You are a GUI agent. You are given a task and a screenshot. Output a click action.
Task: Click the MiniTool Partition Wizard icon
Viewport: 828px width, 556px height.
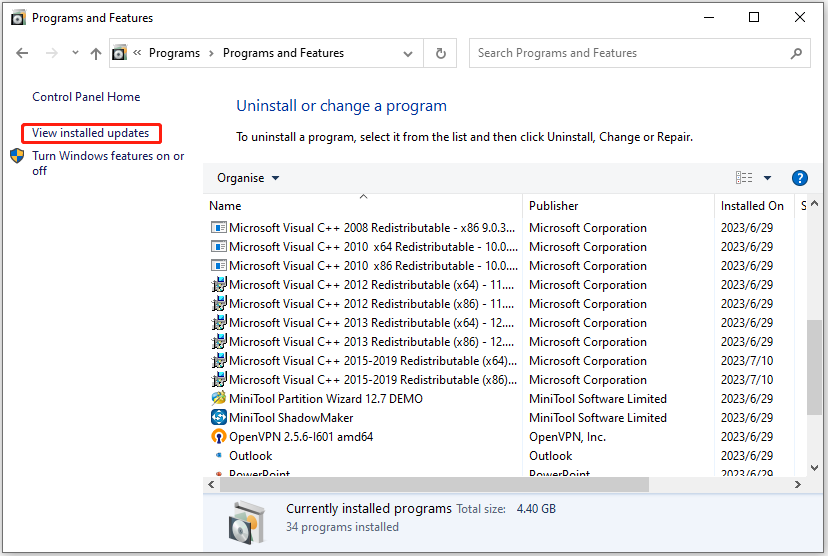(x=219, y=399)
